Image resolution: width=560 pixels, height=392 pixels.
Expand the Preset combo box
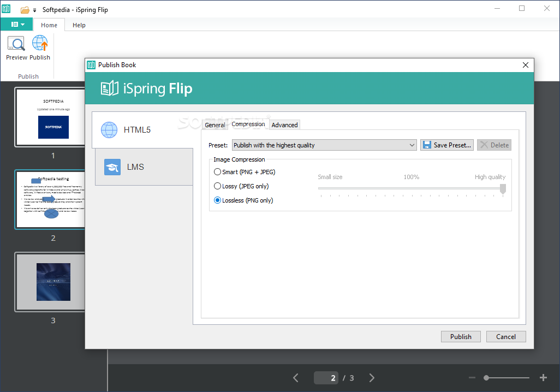(324, 145)
